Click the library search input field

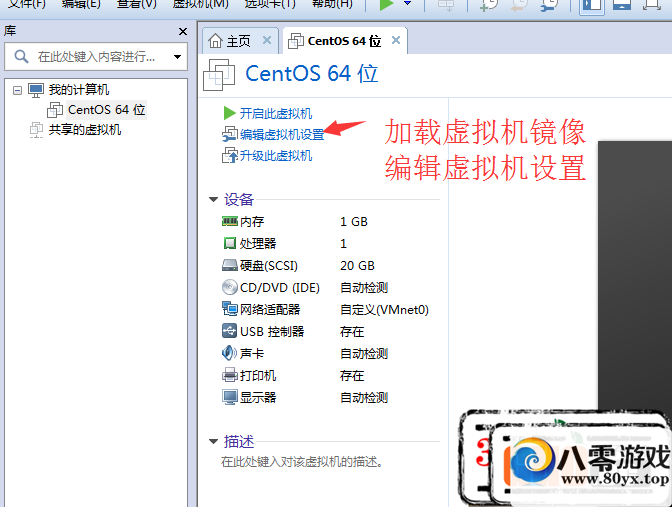[x=96, y=56]
